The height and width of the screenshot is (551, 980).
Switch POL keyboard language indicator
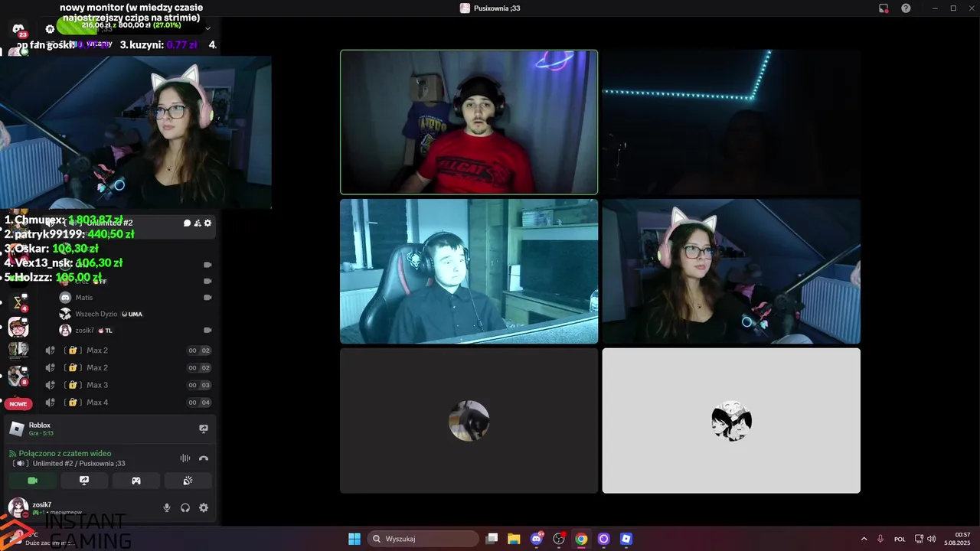pyautogui.click(x=900, y=539)
